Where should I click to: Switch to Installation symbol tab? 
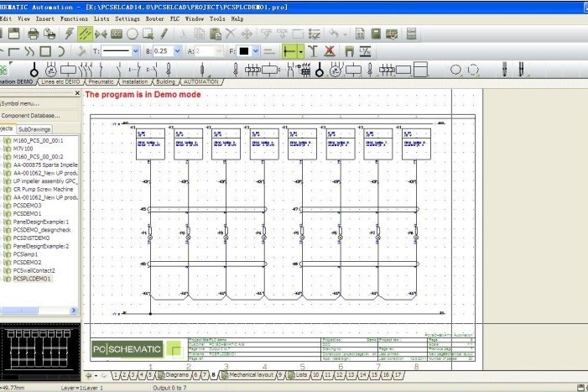pos(134,81)
